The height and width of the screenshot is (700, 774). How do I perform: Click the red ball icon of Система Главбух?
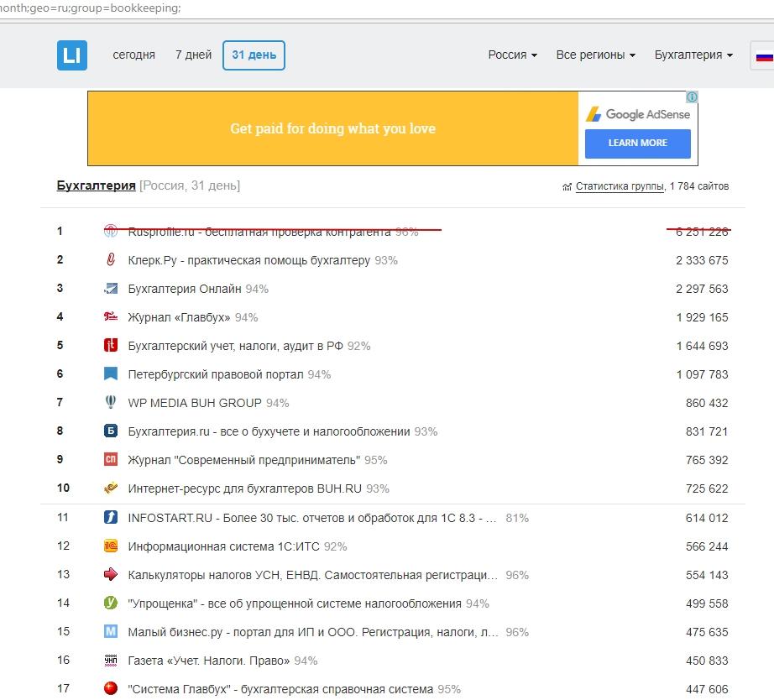(111, 688)
